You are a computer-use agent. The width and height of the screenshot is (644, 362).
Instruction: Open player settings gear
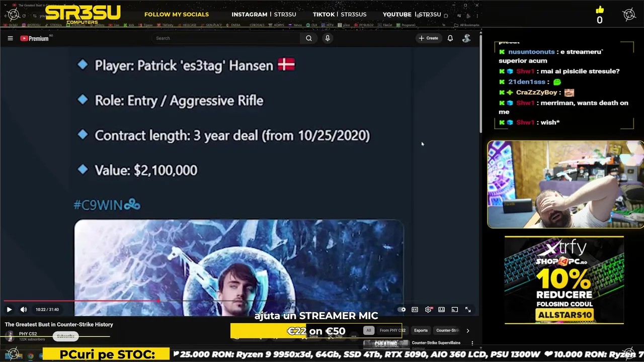[428, 310]
